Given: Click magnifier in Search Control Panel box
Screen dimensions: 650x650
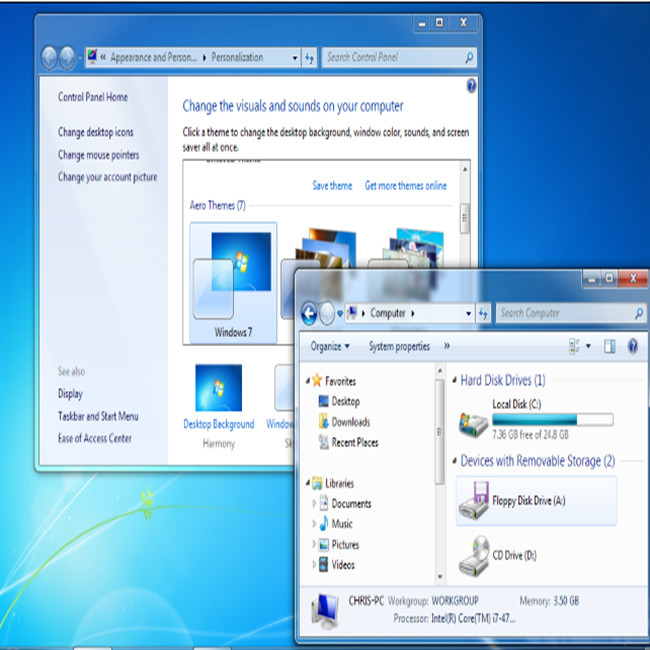Looking at the screenshot, I should tap(469, 57).
